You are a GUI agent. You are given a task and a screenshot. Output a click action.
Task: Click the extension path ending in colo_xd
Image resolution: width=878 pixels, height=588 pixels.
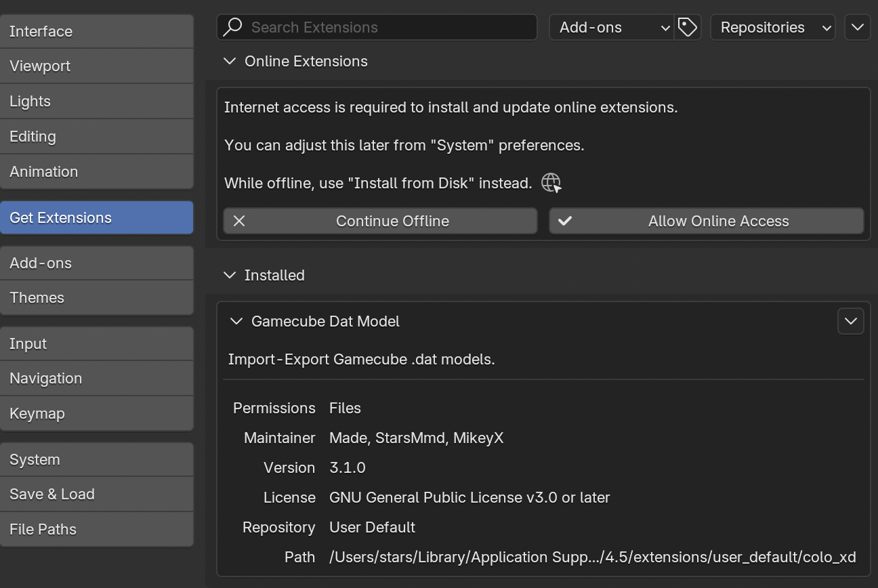[x=593, y=558]
